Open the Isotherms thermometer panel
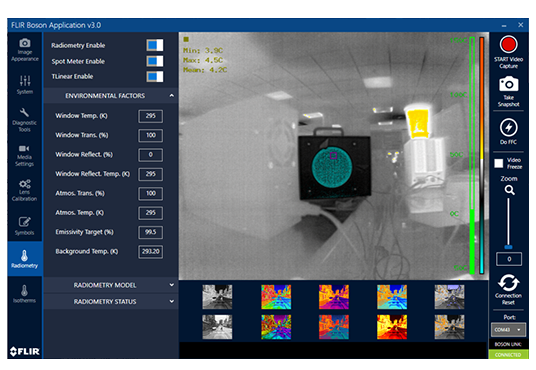 25,294
